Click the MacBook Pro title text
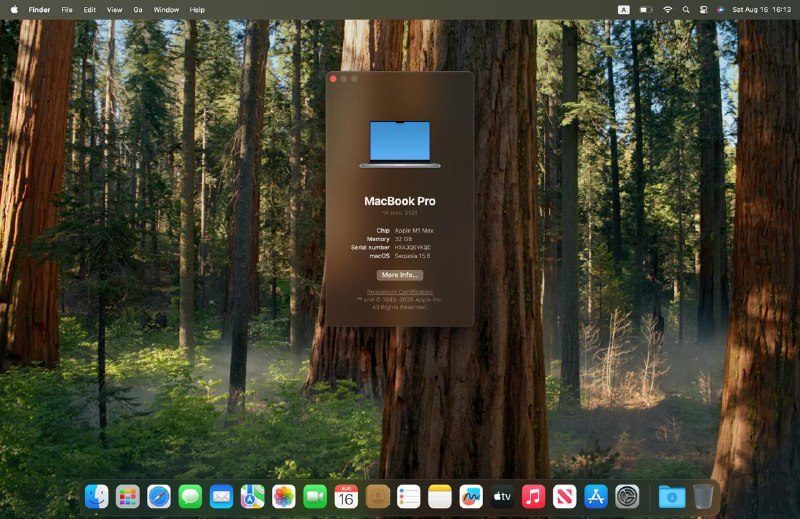Viewport: 800px width, 519px height. (399, 201)
